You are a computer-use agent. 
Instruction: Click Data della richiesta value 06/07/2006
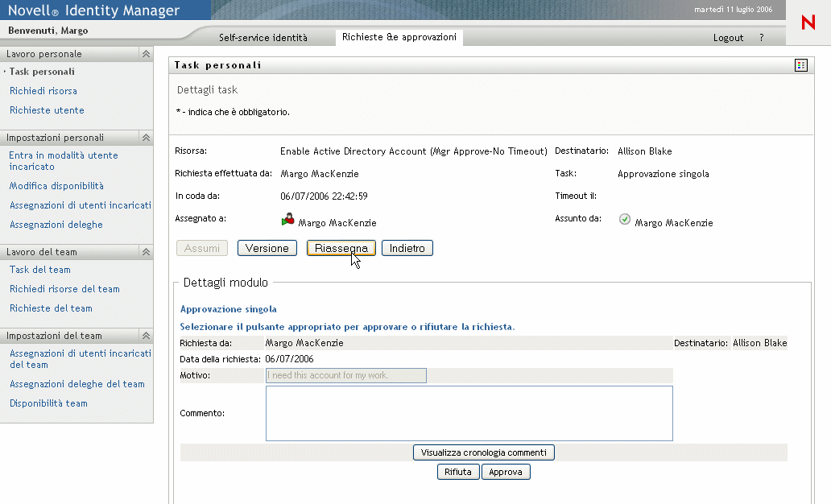pos(289,359)
